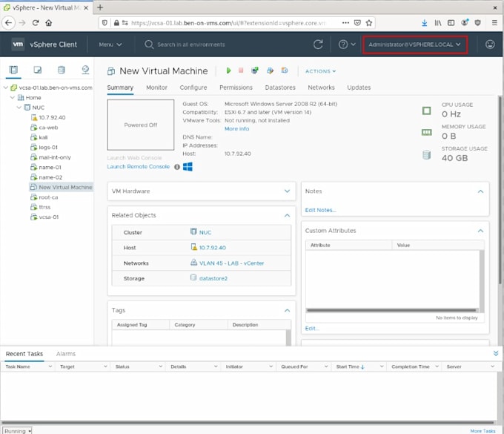Switch to Storage inventory view

tap(62, 70)
